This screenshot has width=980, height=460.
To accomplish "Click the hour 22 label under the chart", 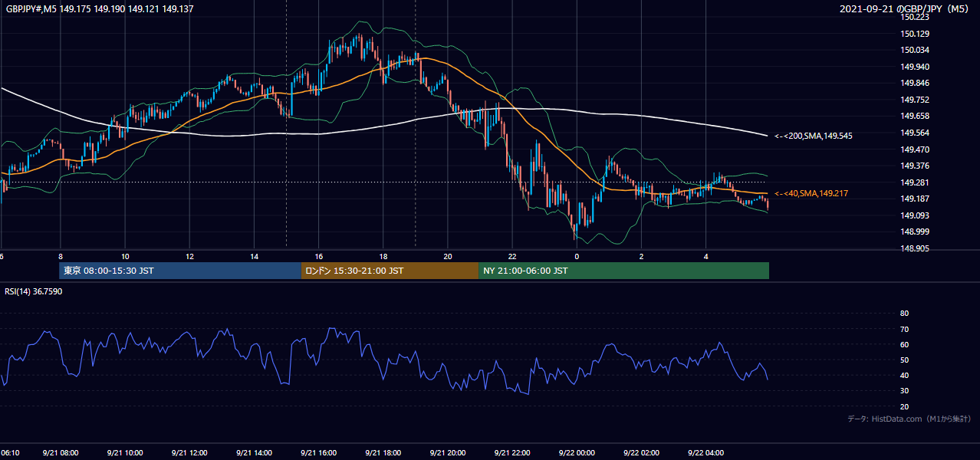I will point(512,257).
